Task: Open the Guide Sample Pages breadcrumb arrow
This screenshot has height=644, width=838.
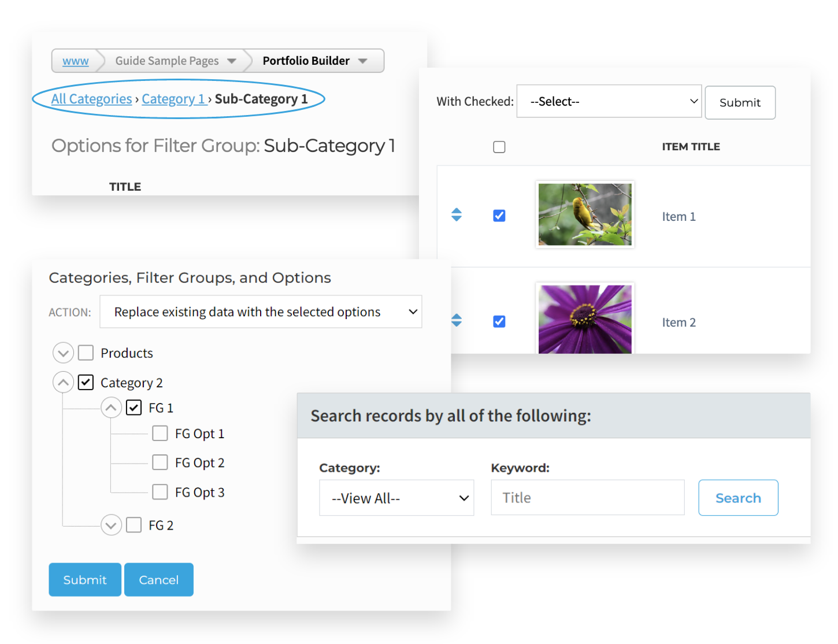Action: [x=232, y=60]
